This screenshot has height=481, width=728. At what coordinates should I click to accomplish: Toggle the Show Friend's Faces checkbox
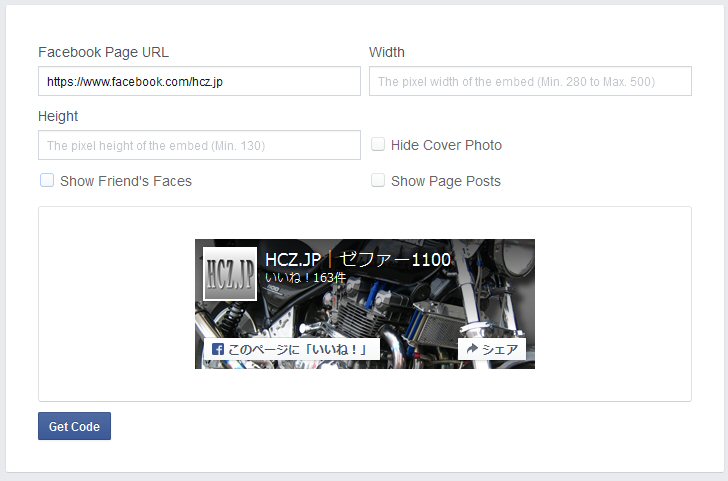pyautogui.click(x=47, y=180)
